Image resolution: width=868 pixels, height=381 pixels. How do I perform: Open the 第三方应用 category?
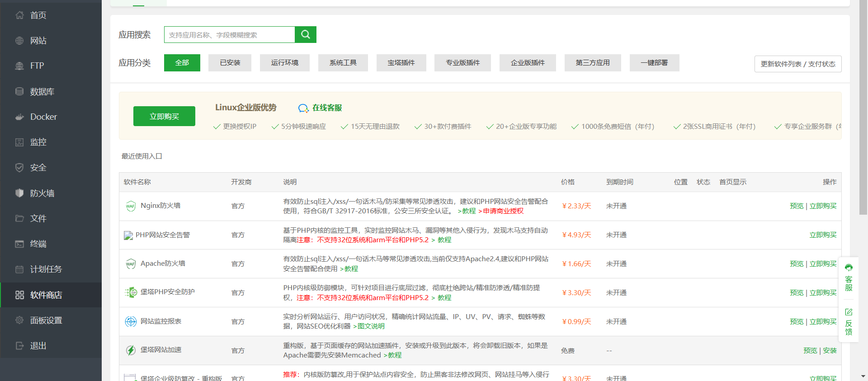(593, 63)
